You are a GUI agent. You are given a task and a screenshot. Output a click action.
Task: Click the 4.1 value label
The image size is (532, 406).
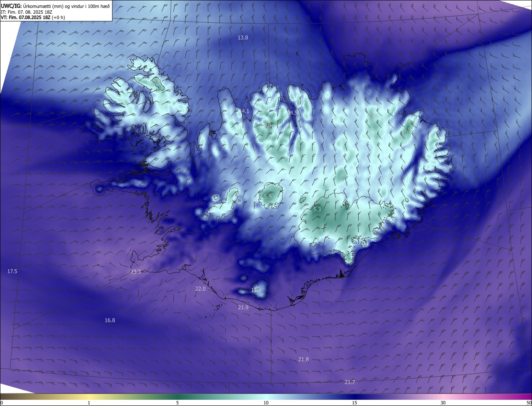[x=245, y=111]
